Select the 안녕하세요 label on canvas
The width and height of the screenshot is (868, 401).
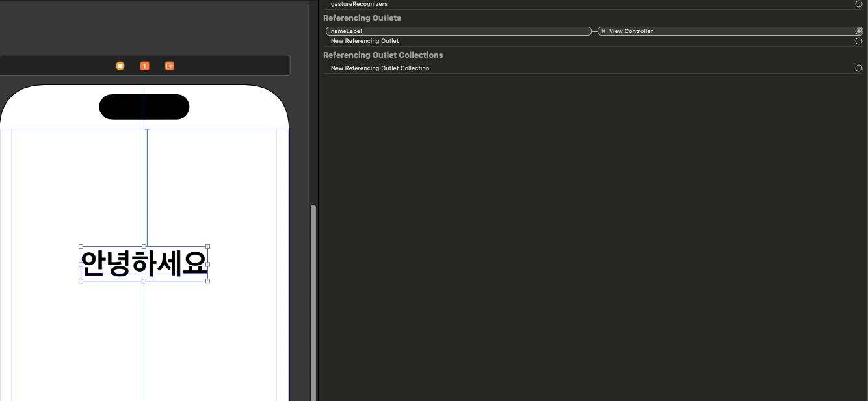click(x=144, y=264)
